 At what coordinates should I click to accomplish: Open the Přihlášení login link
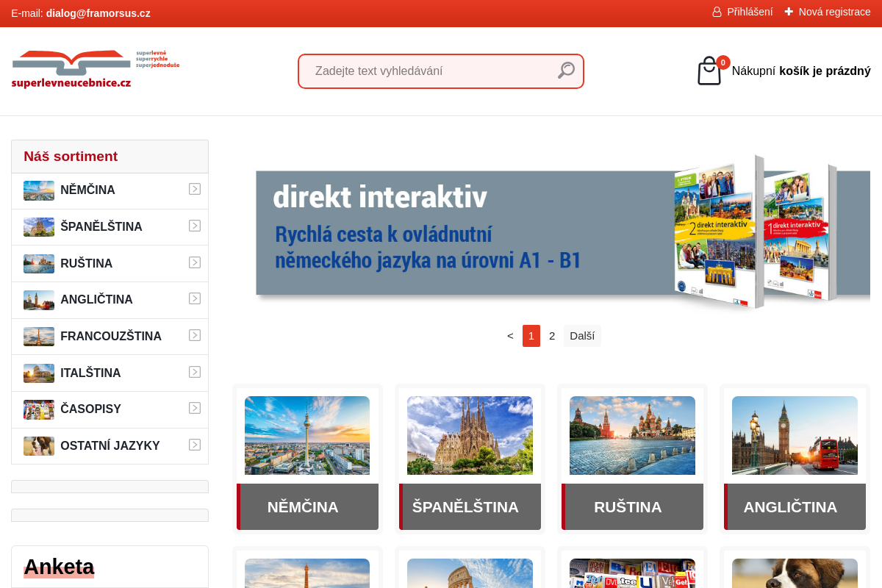pyautogui.click(x=748, y=12)
